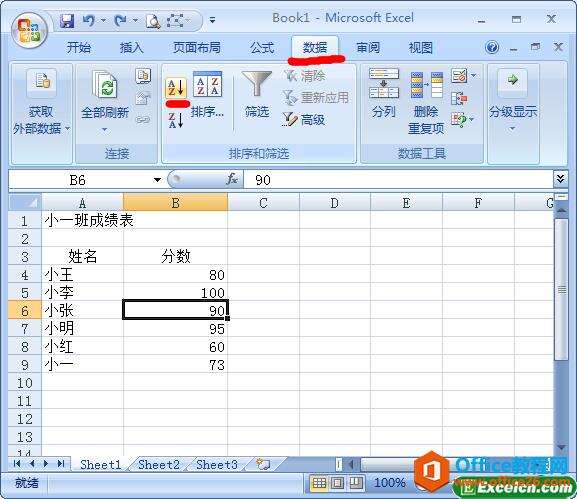The image size is (577, 499).
Task: Expand the formula bar
Action: pyautogui.click(x=560, y=179)
